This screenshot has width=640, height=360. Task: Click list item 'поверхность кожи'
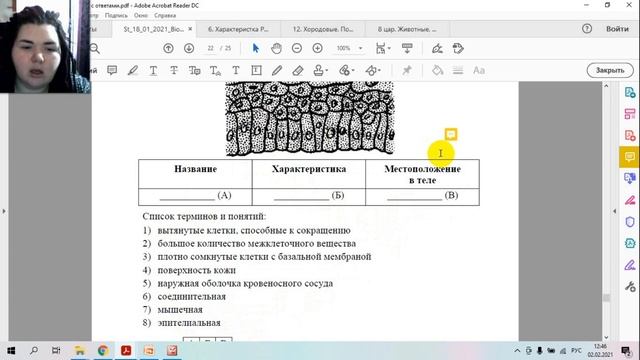tap(196, 270)
